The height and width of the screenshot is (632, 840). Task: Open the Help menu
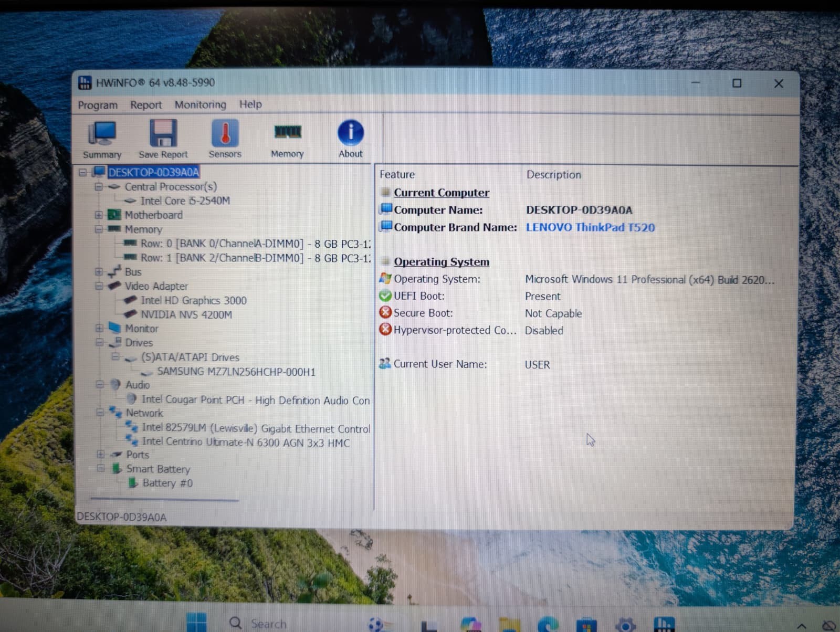coord(250,104)
